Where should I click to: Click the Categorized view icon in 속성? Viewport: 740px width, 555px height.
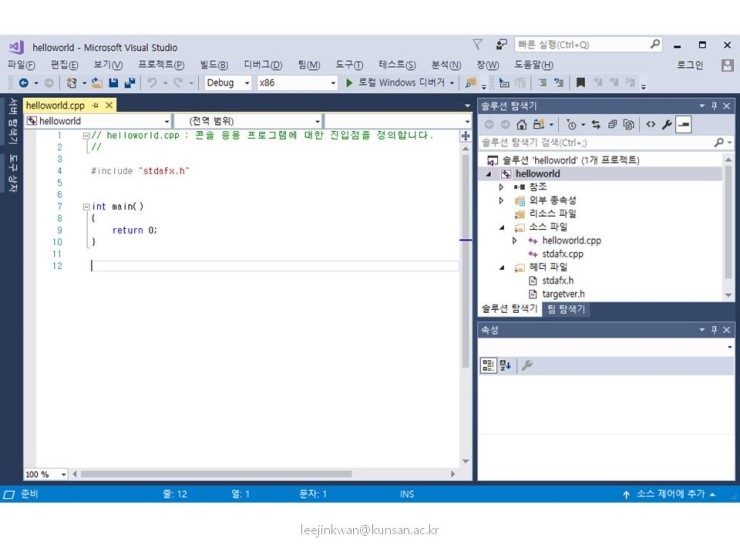[488, 365]
